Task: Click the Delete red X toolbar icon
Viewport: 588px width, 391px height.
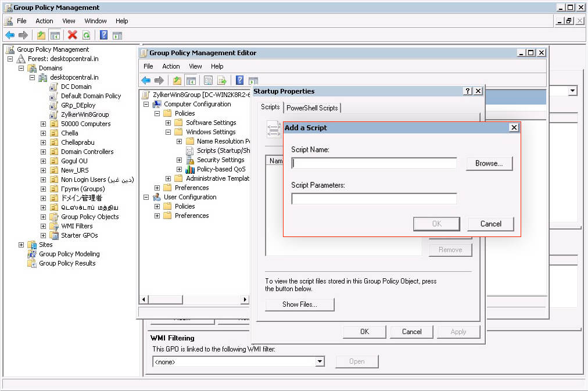Action: point(71,35)
